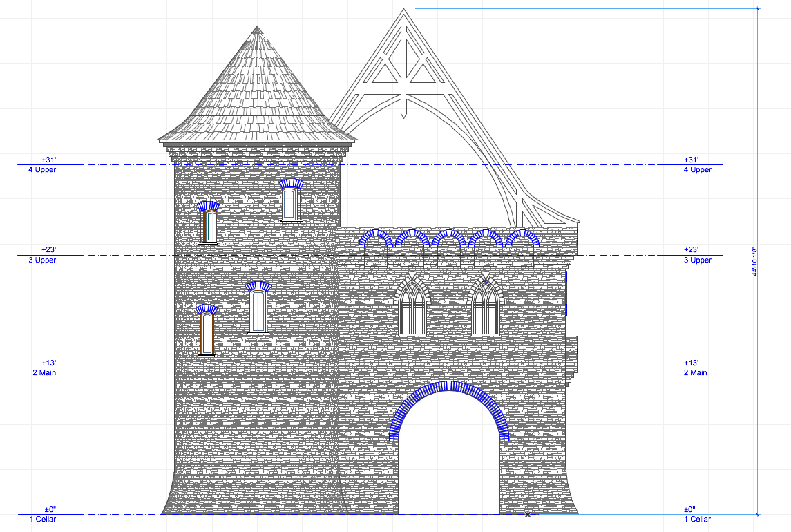Select the "+13' 2 Main" story level text
The image size is (791, 532).
pos(45,367)
